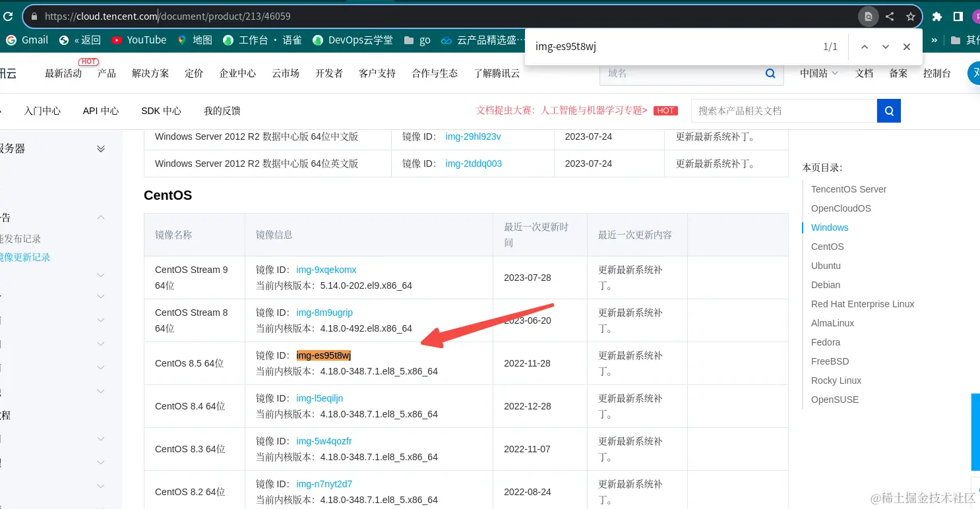Open the 控制台 console link
This screenshot has width=980, height=509.
[x=937, y=73]
